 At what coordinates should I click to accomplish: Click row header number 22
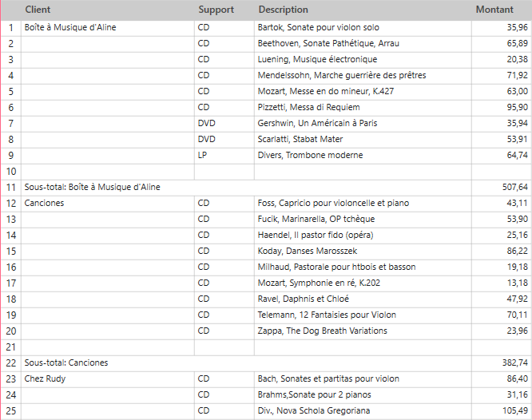click(x=10, y=363)
